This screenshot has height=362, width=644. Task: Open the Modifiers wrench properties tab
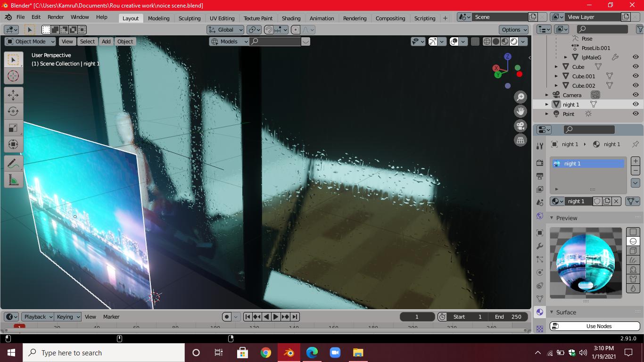point(540,246)
